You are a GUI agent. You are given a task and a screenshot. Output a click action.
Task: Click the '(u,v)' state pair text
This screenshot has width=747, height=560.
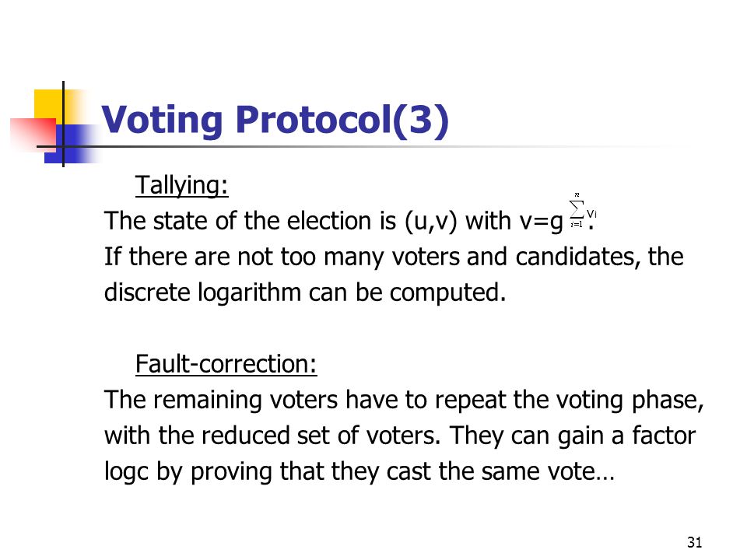(x=431, y=222)
